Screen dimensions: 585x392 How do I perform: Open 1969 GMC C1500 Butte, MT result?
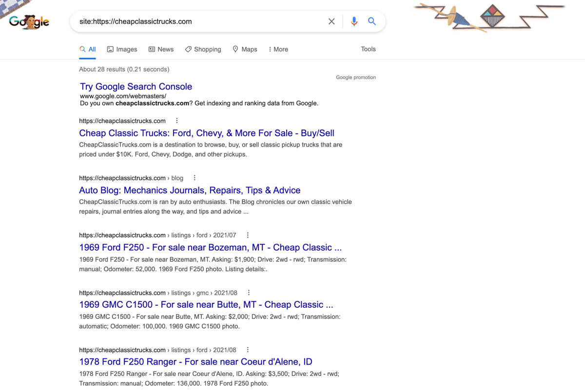tap(206, 305)
